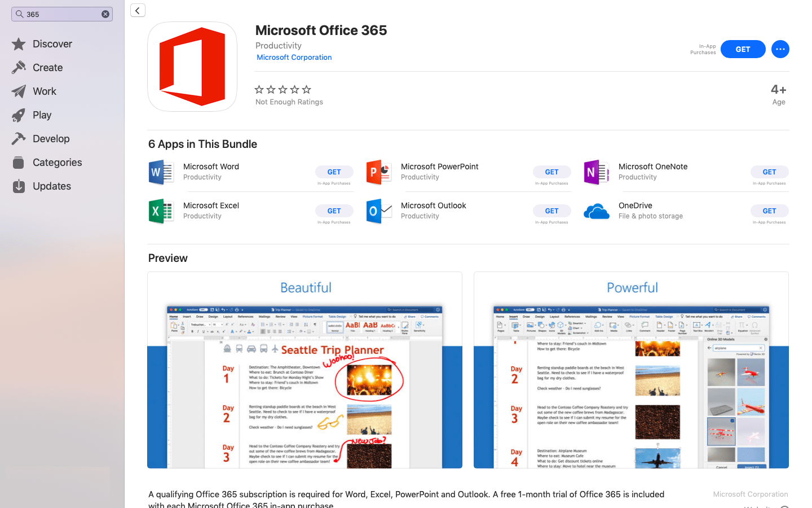Click the Discover star icon
Image resolution: width=812 pixels, height=508 pixels.
click(x=19, y=44)
